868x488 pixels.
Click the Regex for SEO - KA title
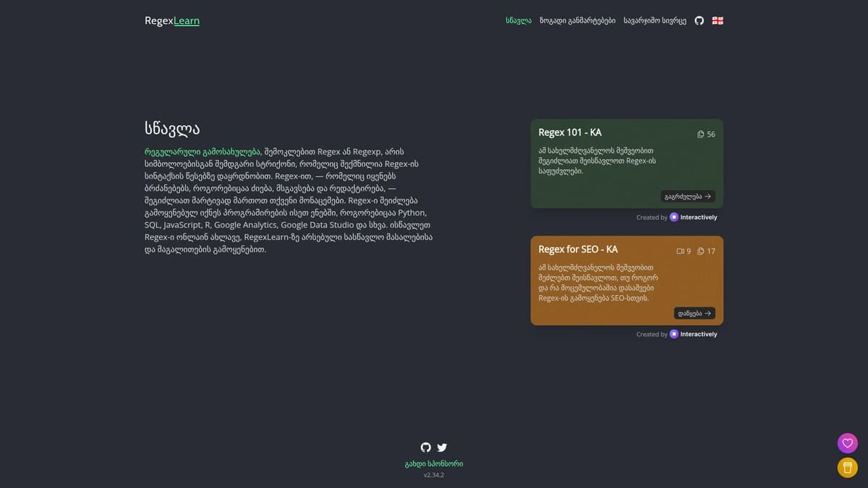578,249
